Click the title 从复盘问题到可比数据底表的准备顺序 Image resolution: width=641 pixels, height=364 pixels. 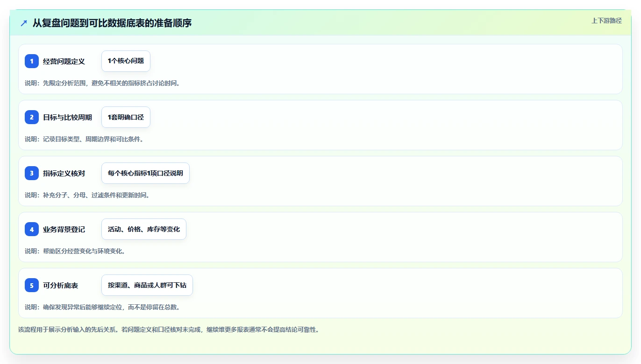pos(112,23)
